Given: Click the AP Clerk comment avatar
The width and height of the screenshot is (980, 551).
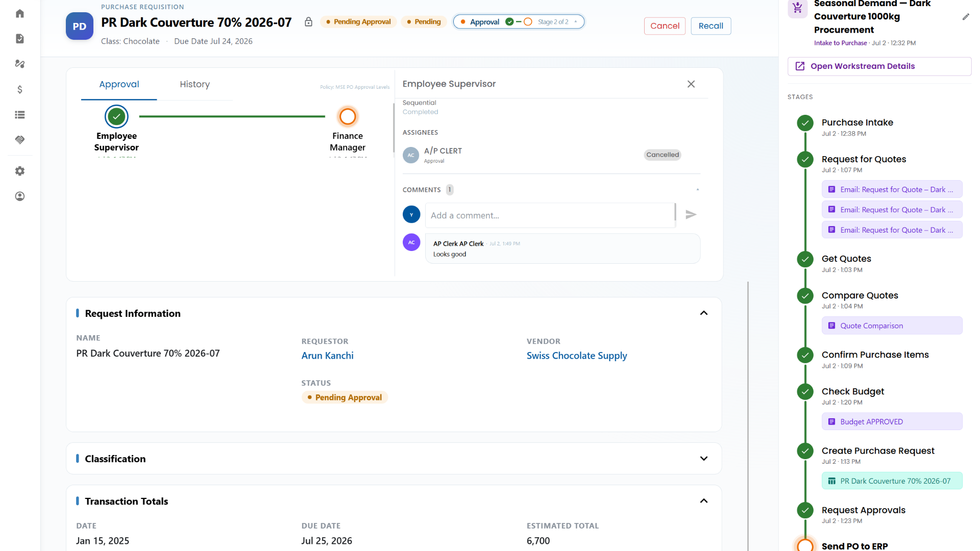Looking at the screenshot, I should [411, 242].
